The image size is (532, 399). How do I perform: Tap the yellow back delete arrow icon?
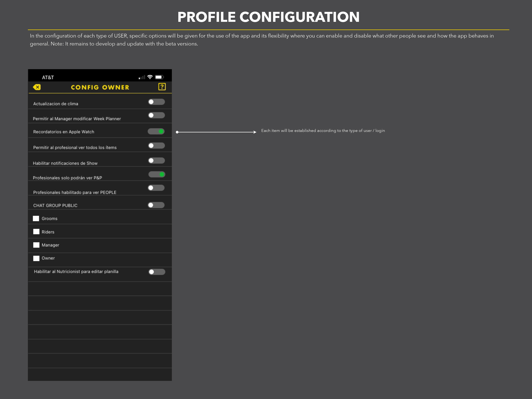click(x=37, y=87)
